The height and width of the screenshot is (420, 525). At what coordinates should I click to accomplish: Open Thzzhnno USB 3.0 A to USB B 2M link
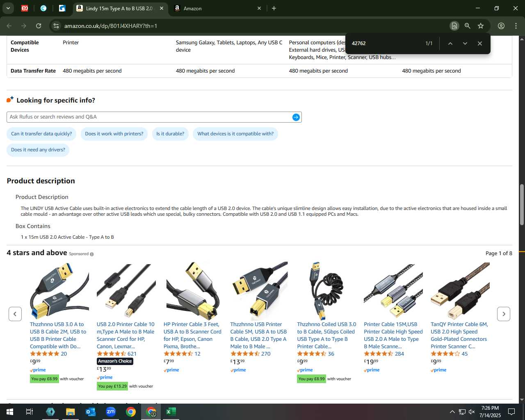(58, 336)
